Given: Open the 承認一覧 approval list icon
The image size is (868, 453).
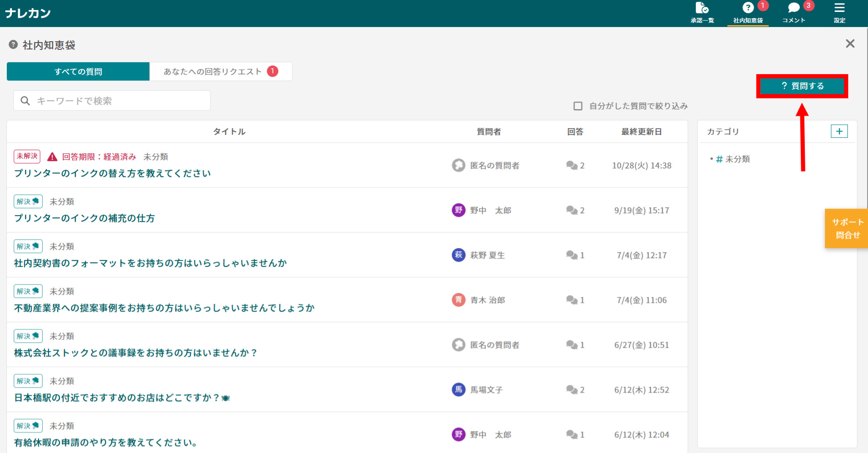Looking at the screenshot, I should pos(702,9).
